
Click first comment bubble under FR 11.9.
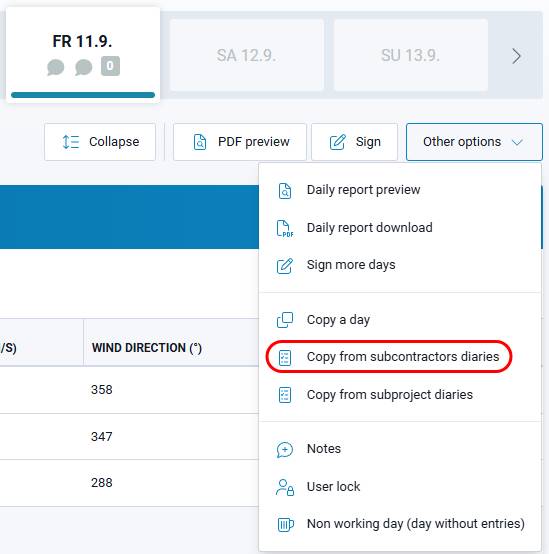click(x=56, y=67)
